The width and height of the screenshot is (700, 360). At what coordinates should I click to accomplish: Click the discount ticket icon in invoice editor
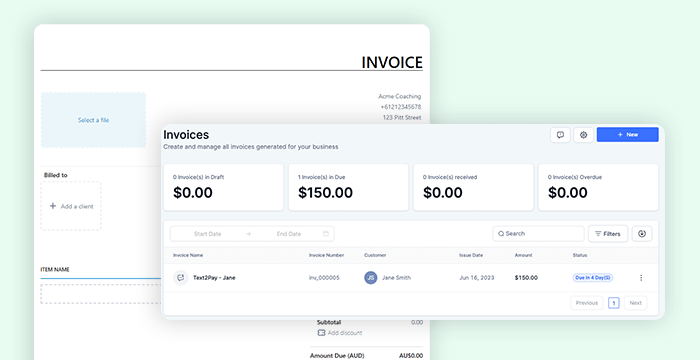(x=321, y=333)
